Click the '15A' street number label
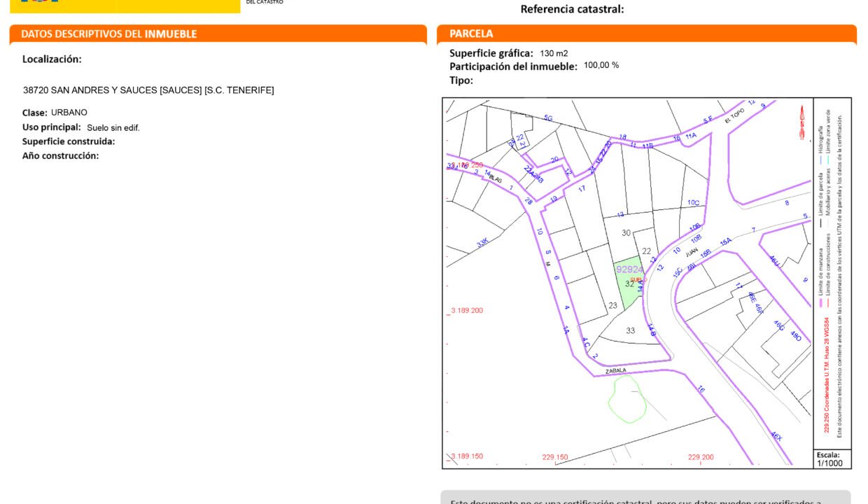Viewport: 868px width, 504px height. tap(725, 242)
